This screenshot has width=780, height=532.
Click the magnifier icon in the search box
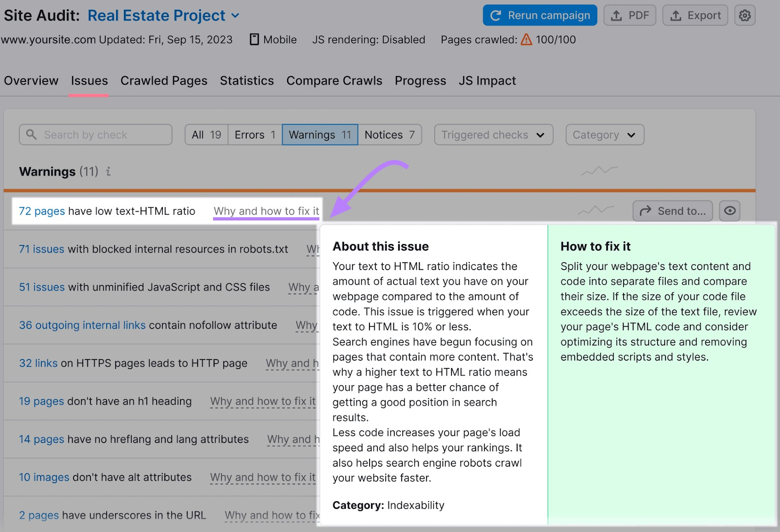[31, 135]
